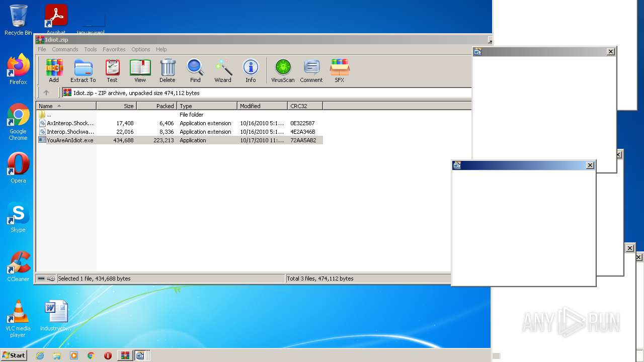
Task: Sort files by Name column
Action: (x=66, y=106)
